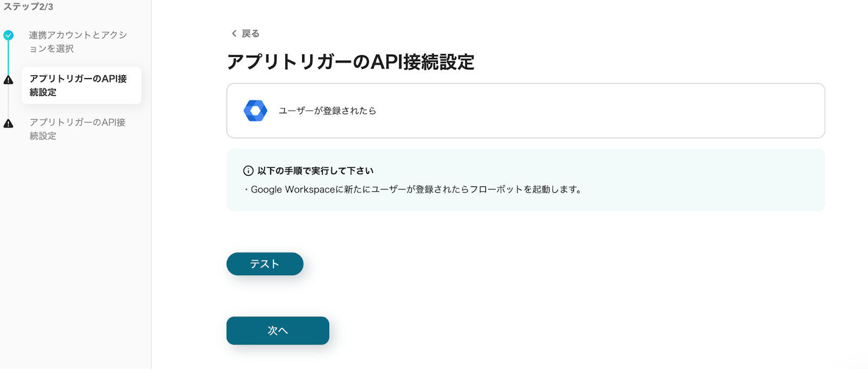Click the info circle icon
This screenshot has width=868, height=369.
coord(248,171)
